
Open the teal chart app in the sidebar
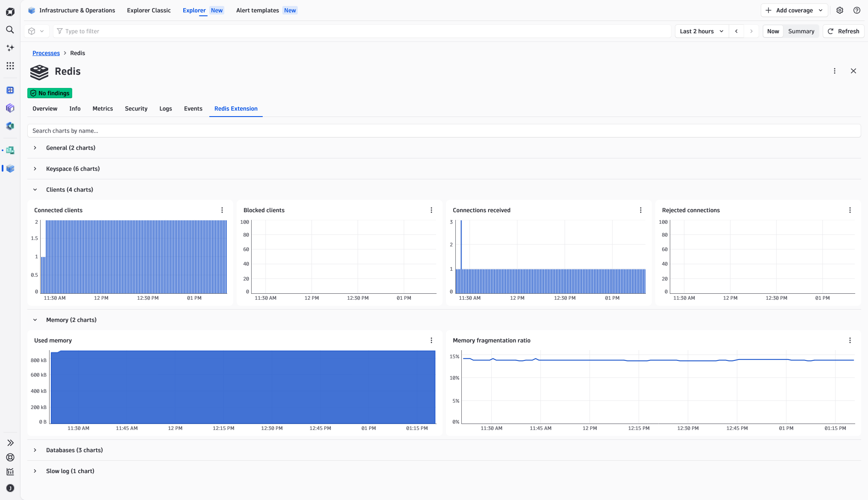click(10, 150)
